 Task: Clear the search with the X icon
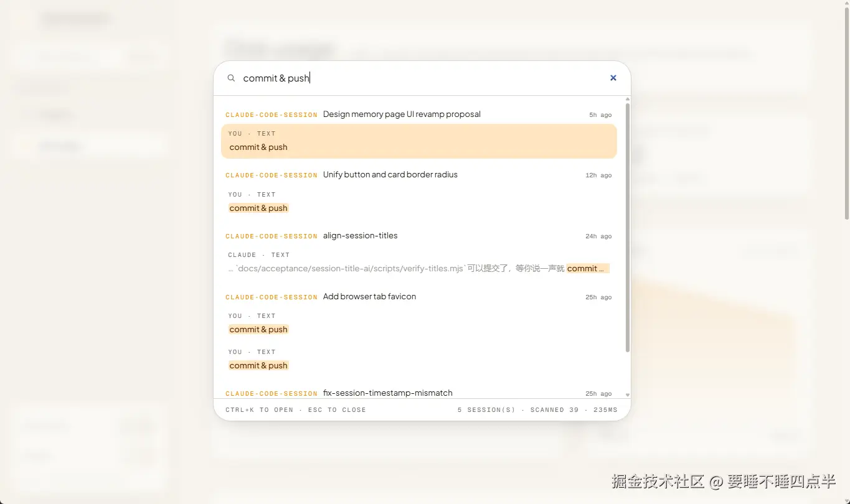pyautogui.click(x=613, y=78)
